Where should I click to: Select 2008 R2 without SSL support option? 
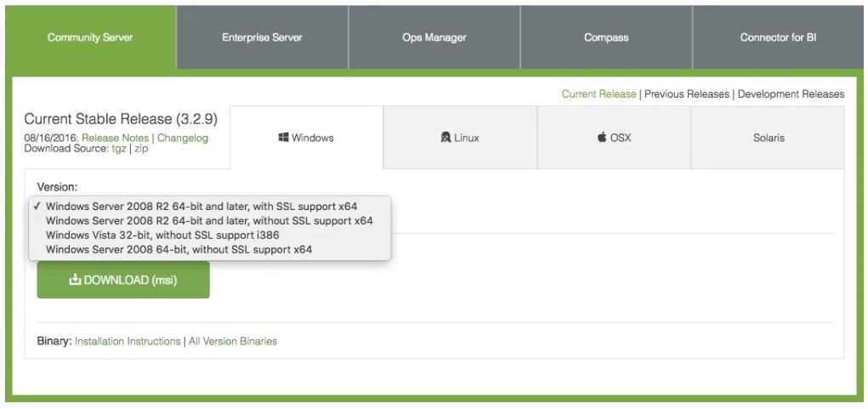coord(209,220)
